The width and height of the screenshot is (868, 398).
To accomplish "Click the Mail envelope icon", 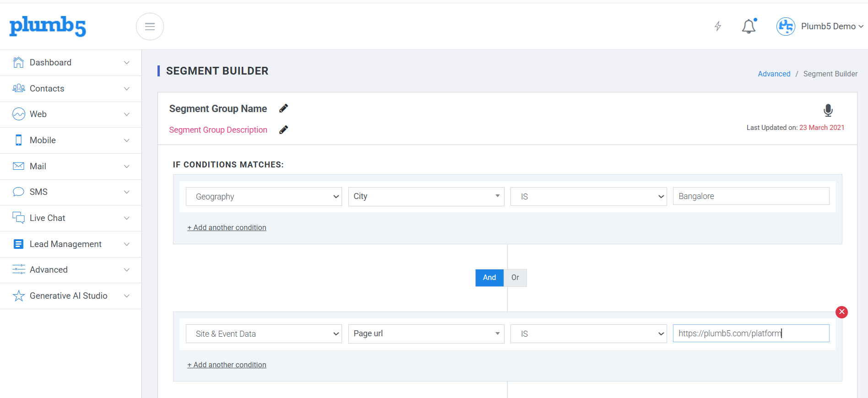I will 19,166.
